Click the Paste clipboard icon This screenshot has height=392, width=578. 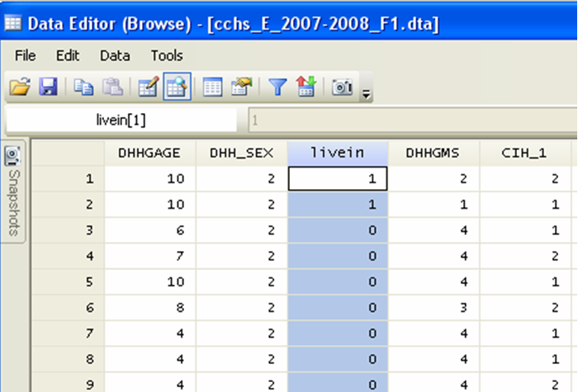click(113, 87)
